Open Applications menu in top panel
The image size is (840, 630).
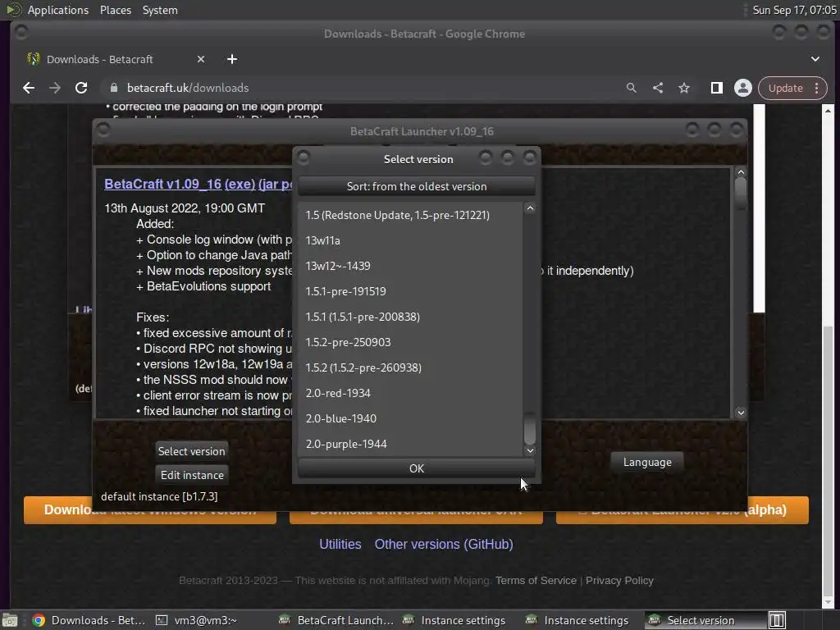(58, 10)
